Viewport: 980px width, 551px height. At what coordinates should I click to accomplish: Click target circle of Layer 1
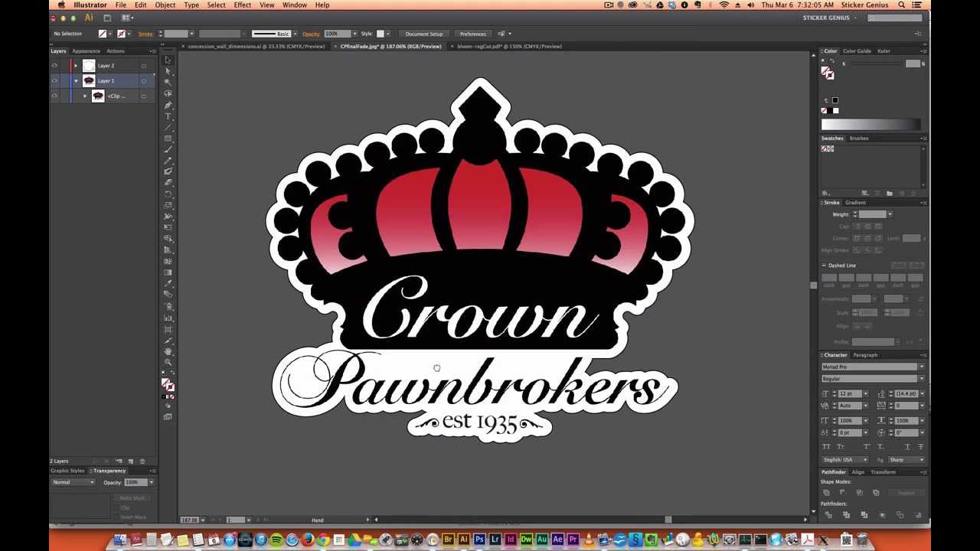(x=144, y=81)
